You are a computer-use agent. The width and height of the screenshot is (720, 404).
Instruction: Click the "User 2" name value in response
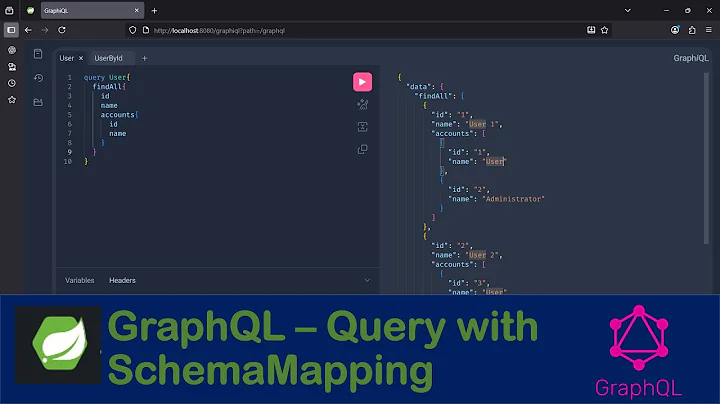484,255
